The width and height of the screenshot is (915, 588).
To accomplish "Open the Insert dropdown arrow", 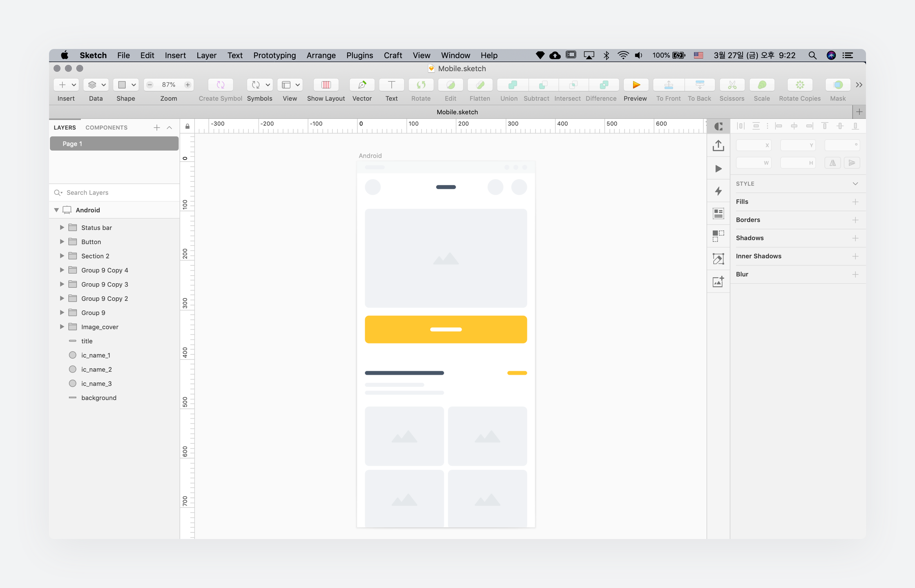I will [x=74, y=85].
